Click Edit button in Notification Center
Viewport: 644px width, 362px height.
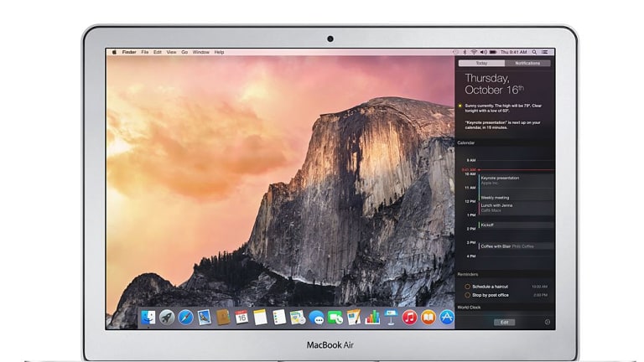coord(504,322)
